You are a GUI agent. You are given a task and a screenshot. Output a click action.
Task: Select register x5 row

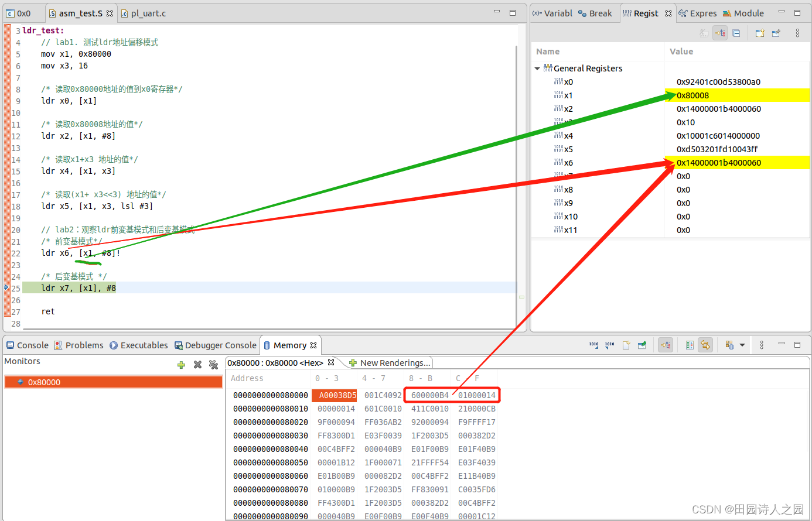click(x=671, y=149)
